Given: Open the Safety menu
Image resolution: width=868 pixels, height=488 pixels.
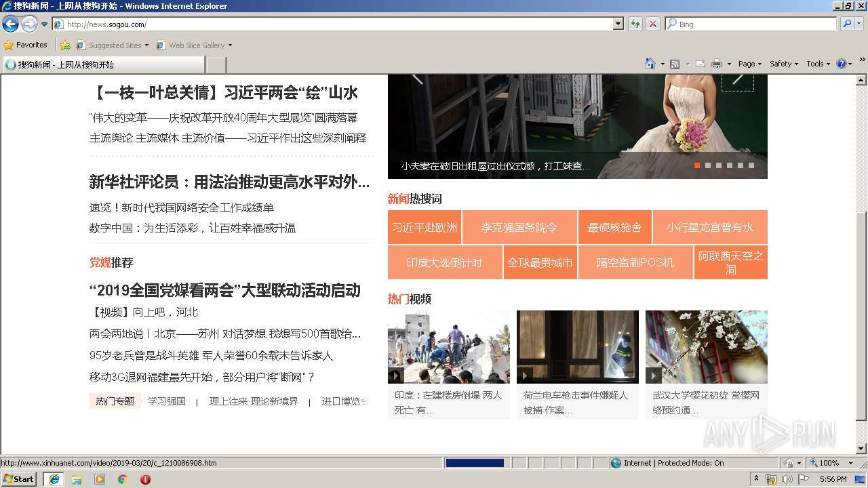Looking at the screenshot, I should point(785,64).
